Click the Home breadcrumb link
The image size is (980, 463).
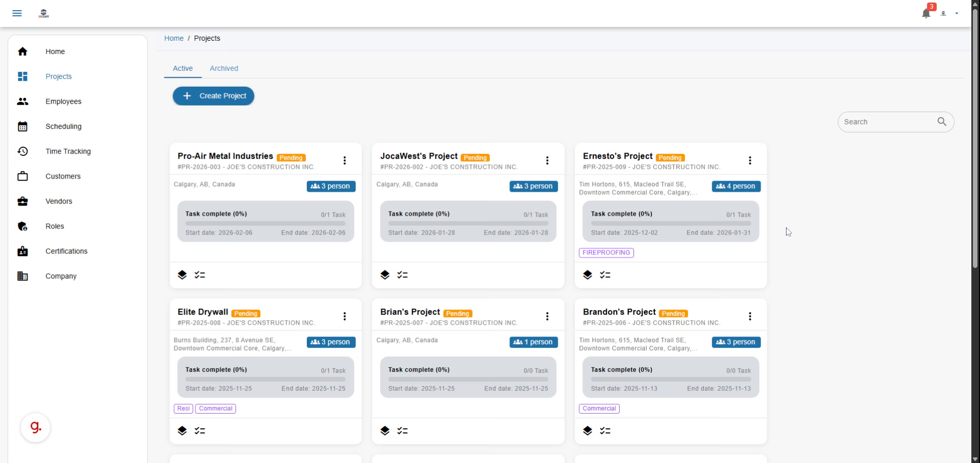pyautogui.click(x=174, y=38)
